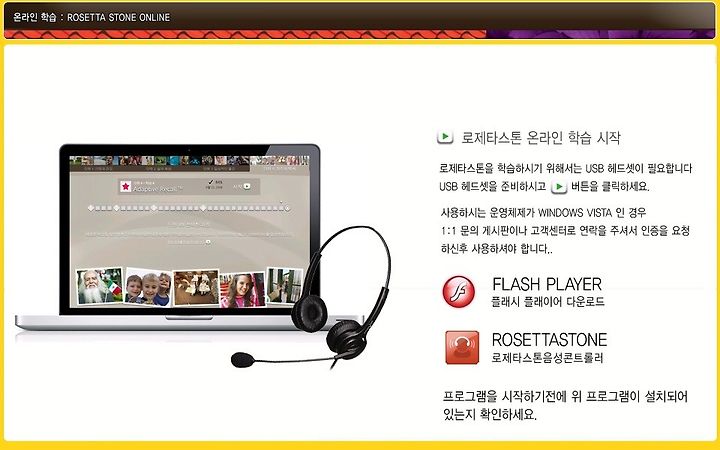
Task: Click the 플래시 플레이어 다운로드 text
Action: 548,302
